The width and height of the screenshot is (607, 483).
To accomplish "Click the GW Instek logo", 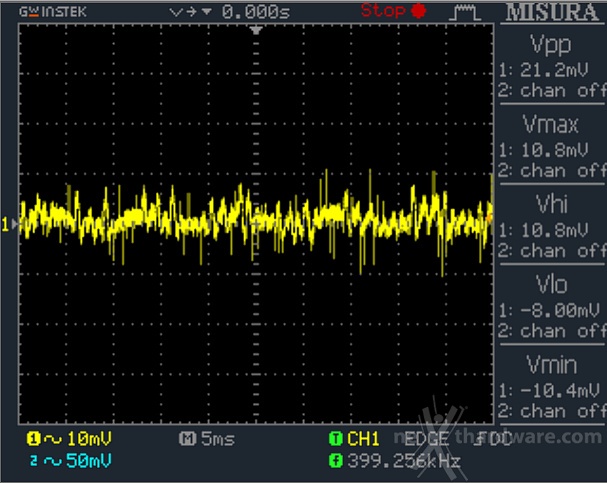I will click(x=53, y=12).
